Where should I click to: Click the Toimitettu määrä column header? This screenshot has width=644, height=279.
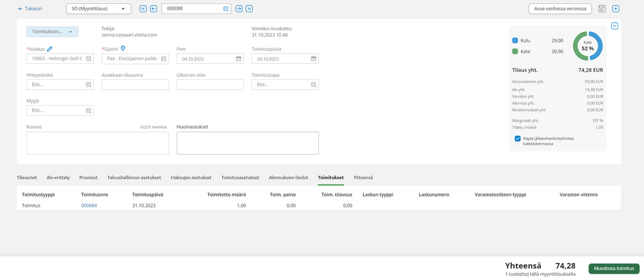point(227,195)
